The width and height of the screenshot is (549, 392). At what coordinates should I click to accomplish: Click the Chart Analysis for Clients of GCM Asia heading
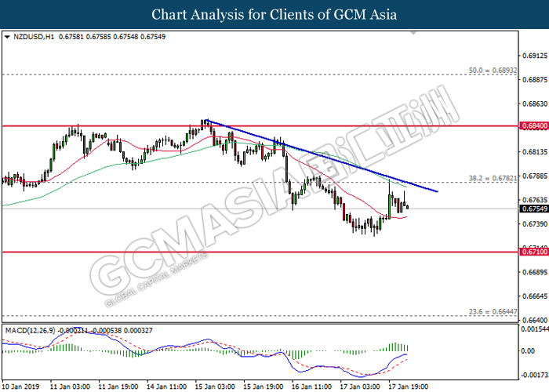tap(274, 15)
